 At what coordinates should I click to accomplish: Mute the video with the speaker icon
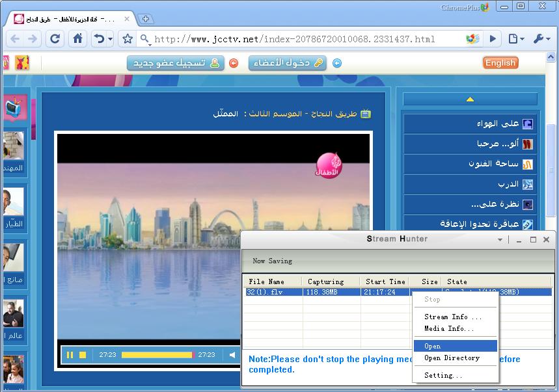(x=231, y=355)
